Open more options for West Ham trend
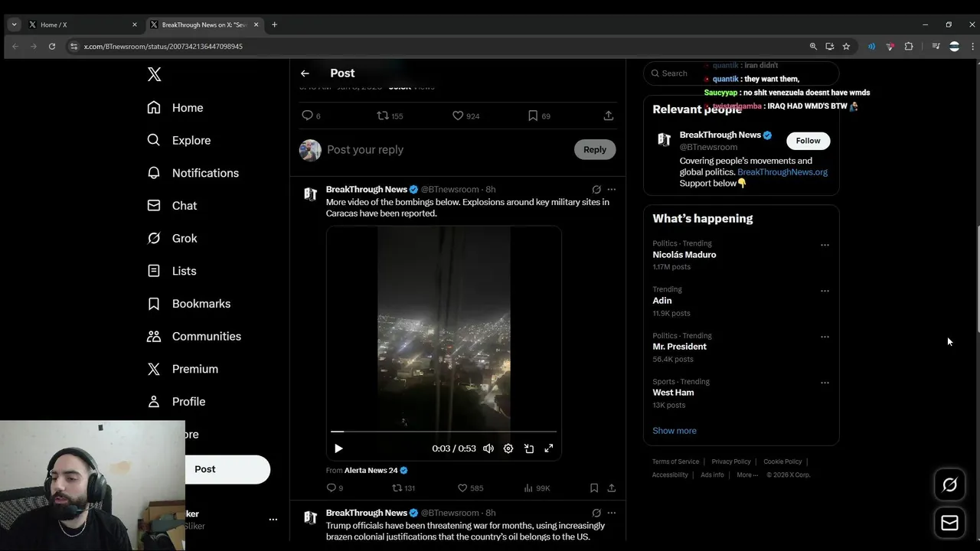Image resolution: width=980 pixels, height=551 pixels. 825,383
